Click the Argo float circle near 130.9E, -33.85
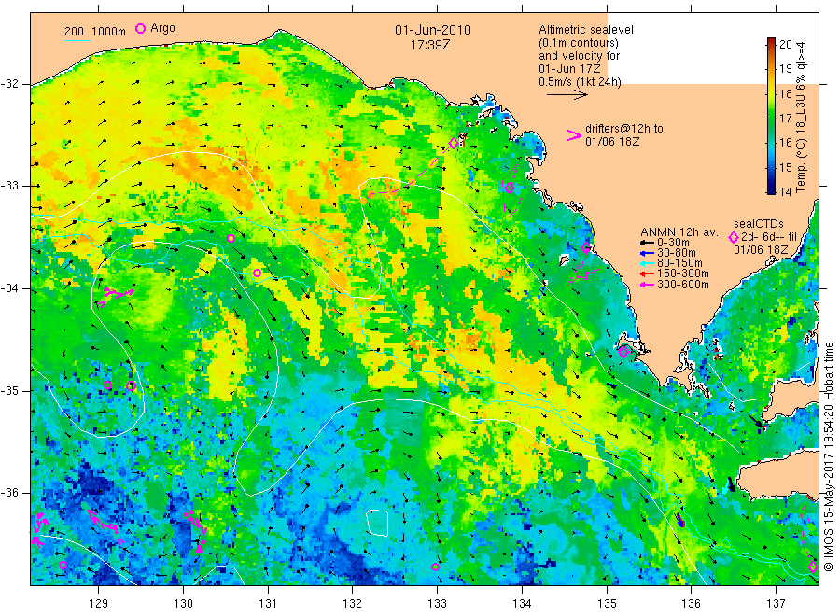840x616 pixels. coord(258,273)
